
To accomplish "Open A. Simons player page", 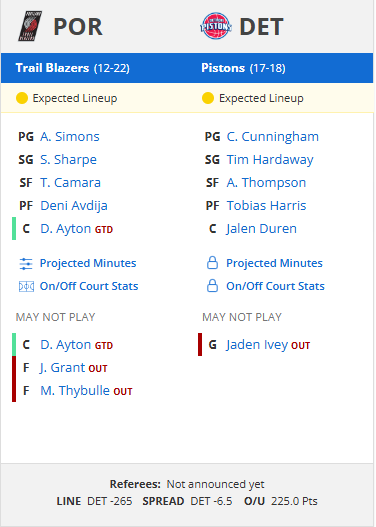I will [x=70, y=137].
